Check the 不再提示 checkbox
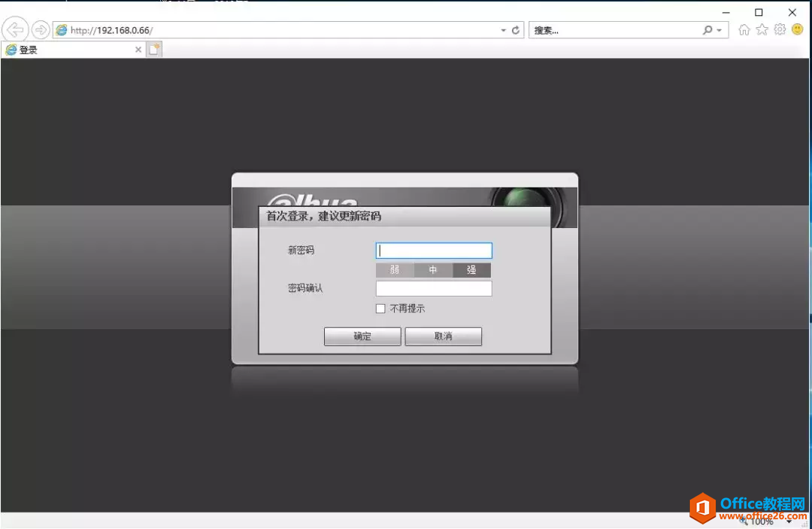Viewport: 812px width, 529px height. pos(380,309)
